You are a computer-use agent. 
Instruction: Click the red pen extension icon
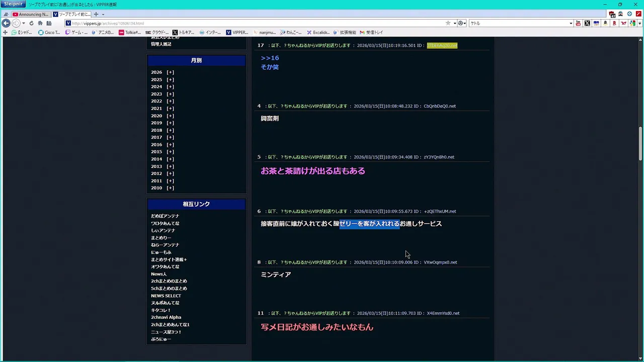pyautogui.click(x=638, y=14)
